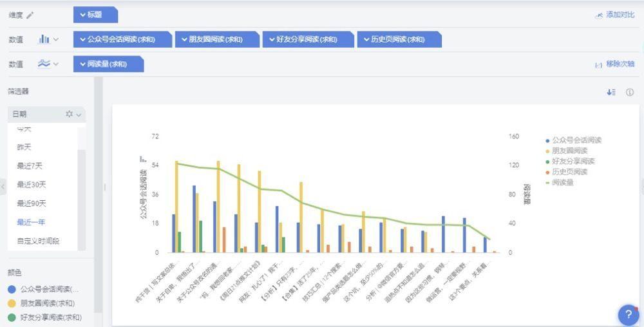Toggle 好友分享阅读 legend series

[570, 161]
